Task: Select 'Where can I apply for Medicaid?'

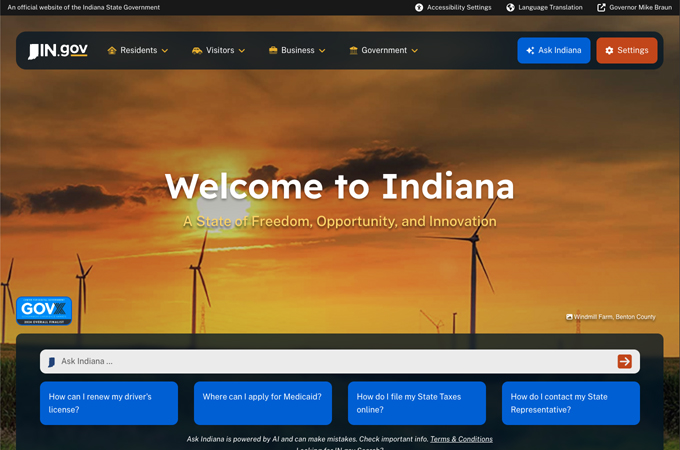Action: click(x=263, y=403)
